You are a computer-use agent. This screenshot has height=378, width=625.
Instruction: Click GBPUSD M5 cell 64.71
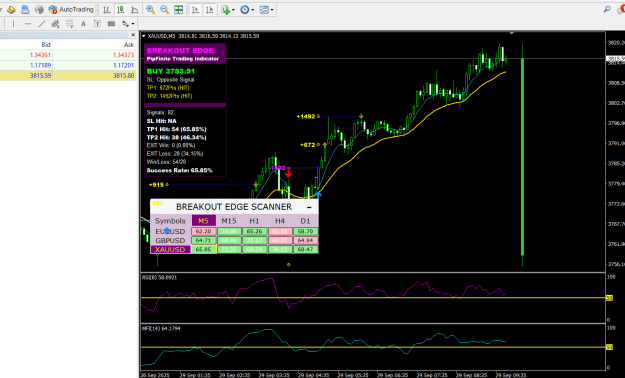[203, 240]
